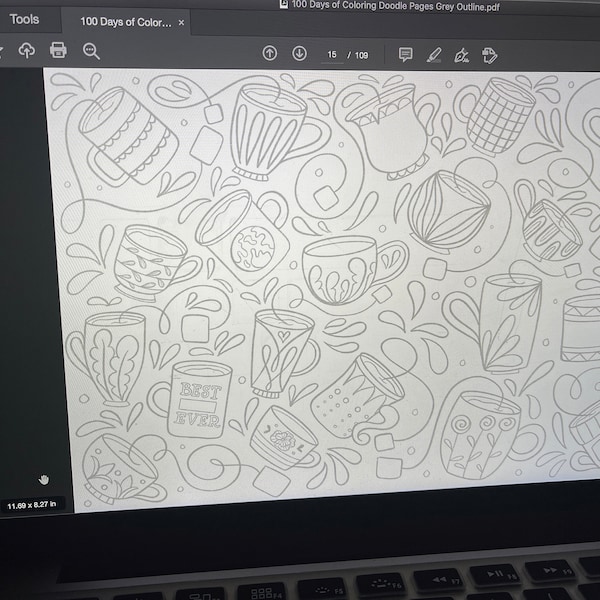Click the window title 100 Days of Coloring Doodle Pages

click(395, 5)
